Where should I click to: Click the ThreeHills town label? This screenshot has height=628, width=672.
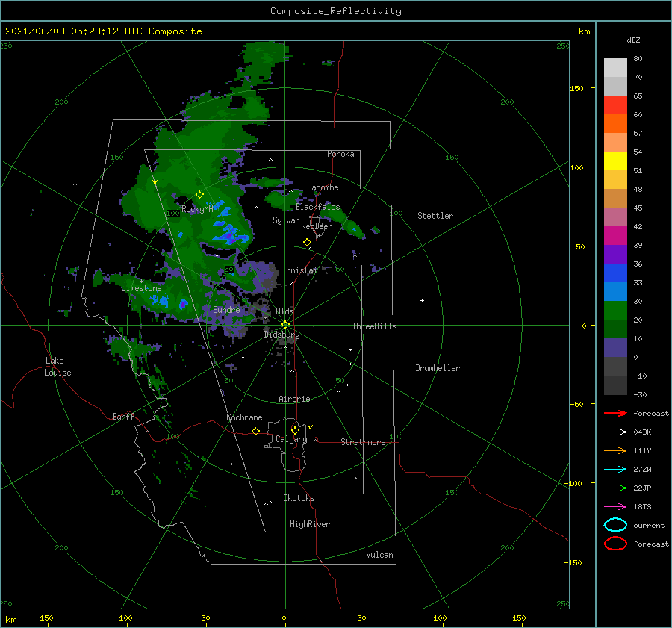tap(374, 326)
